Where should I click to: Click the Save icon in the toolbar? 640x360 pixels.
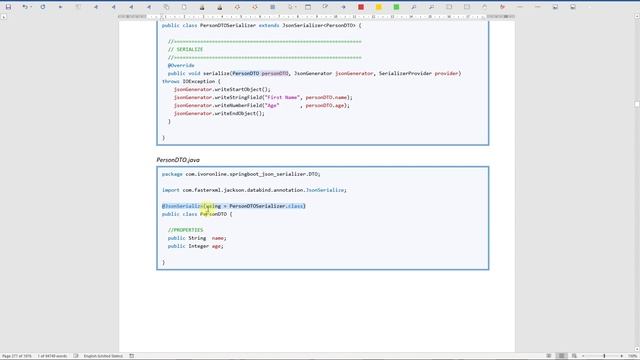(8, 7)
